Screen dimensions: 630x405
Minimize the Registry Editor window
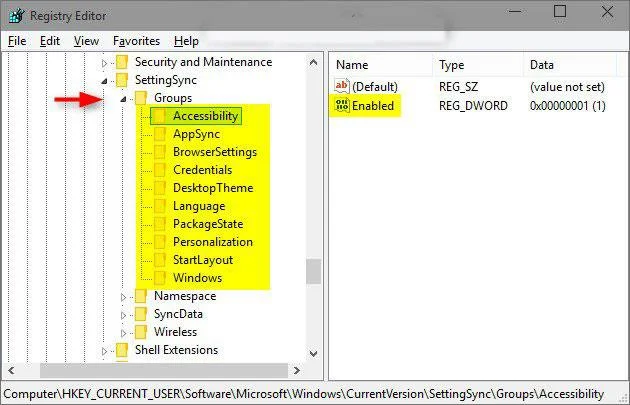515,11
